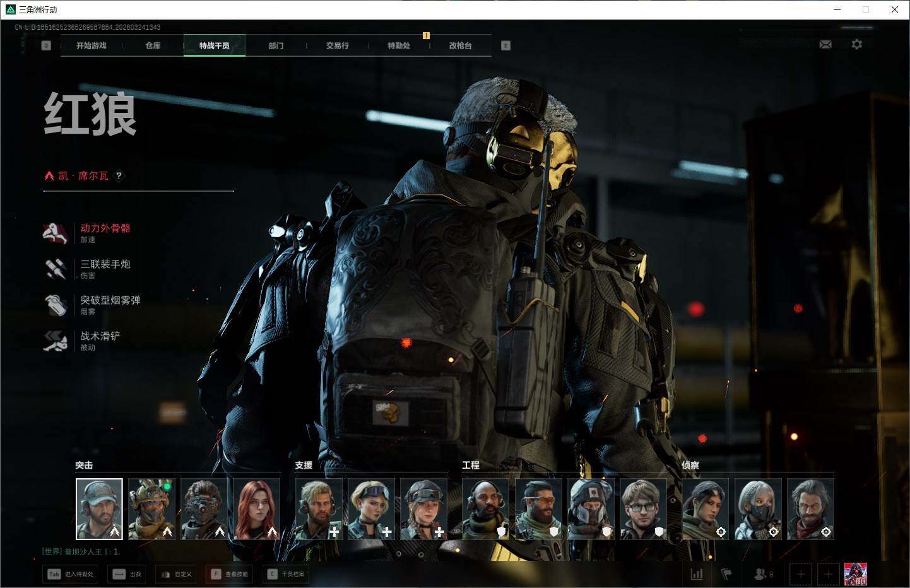Select the bearded recon operator with red scarf
The height and width of the screenshot is (588, 910).
[810, 509]
